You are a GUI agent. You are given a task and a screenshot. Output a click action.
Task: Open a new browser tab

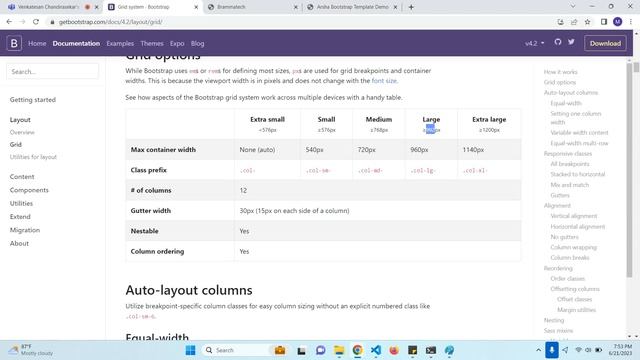[411, 7]
